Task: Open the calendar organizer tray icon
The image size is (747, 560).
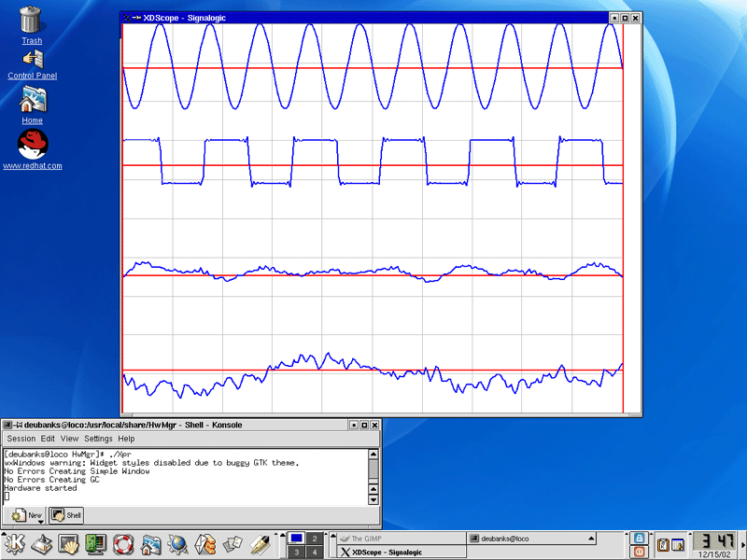Action: (678, 544)
